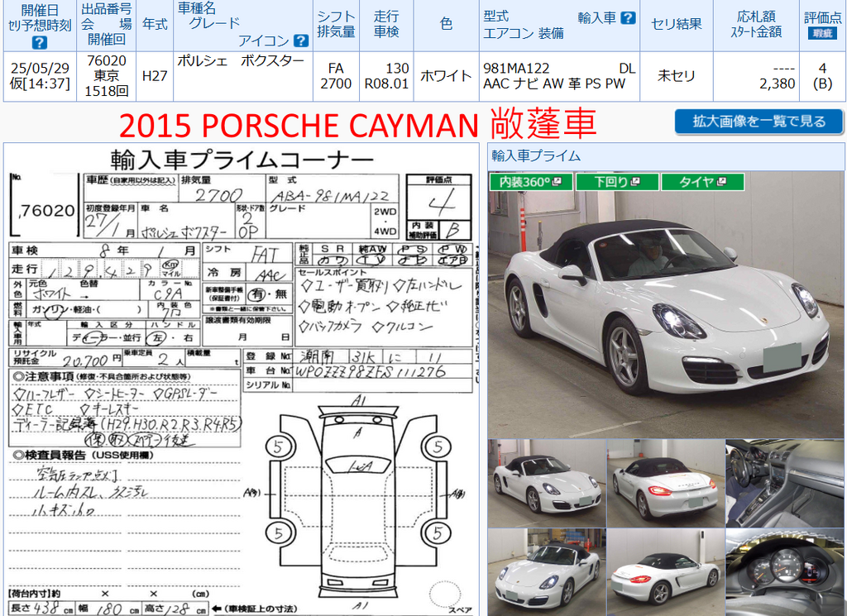Open the help icon under セリ予想時刻
Image resolution: width=847 pixels, height=616 pixels.
[40, 42]
